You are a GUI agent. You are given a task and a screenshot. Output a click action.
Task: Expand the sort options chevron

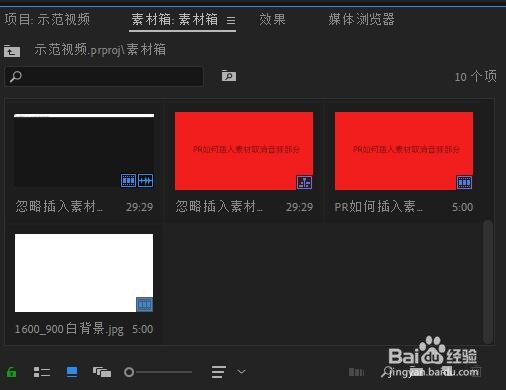click(242, 371)
